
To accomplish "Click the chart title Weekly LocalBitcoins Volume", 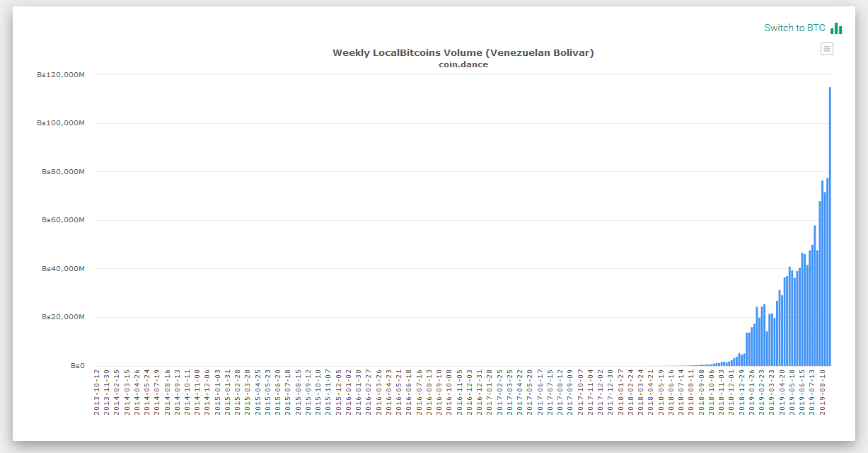I will (463, 52).
